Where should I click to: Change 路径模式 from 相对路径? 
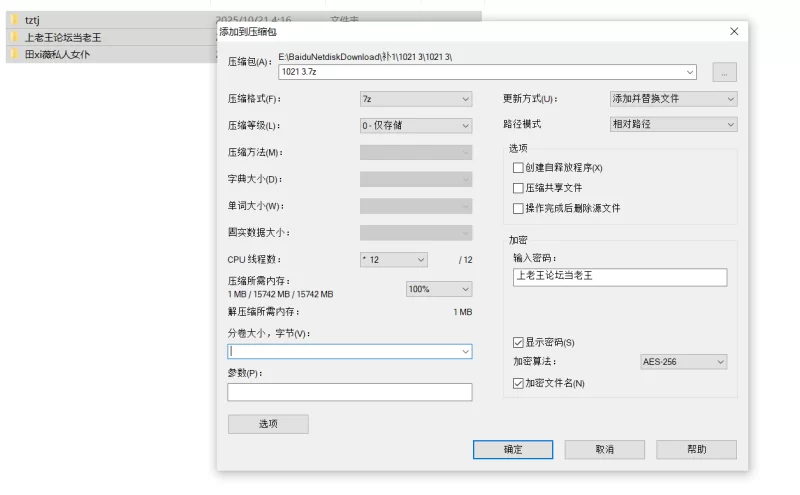[673, 125]
